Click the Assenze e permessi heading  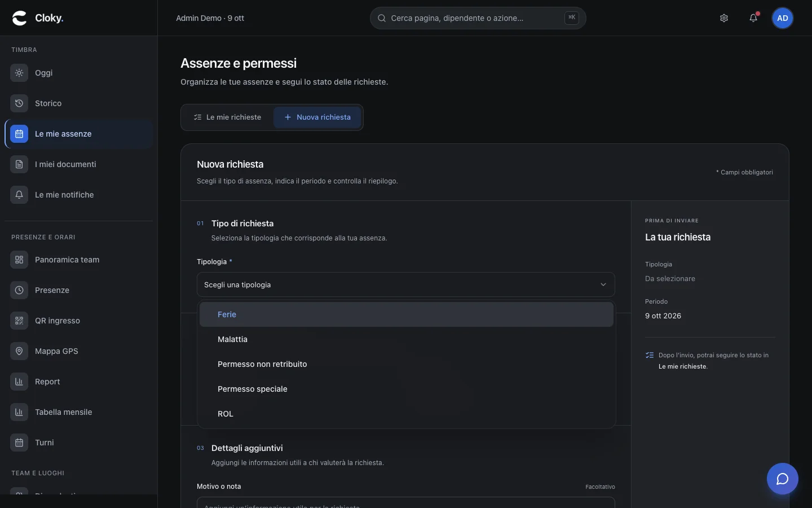[x=239, y=63]
